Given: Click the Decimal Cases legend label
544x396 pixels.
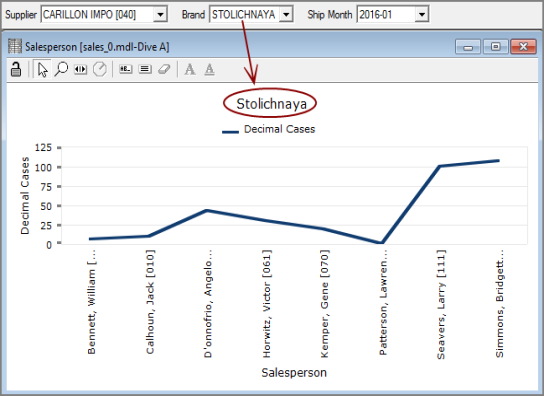Looking at the screenshot, I should (x=280, y=129).
